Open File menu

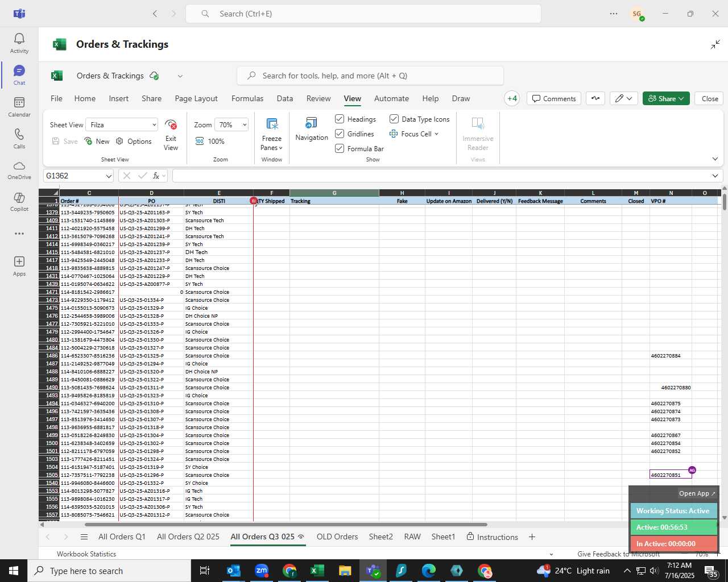[56, 98]
